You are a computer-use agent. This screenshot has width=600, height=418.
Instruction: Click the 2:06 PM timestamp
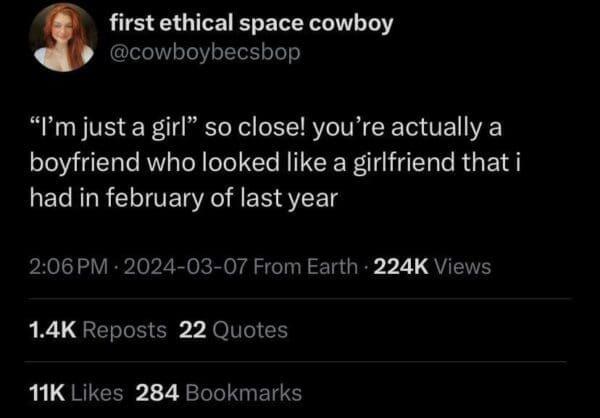point(71,267)
